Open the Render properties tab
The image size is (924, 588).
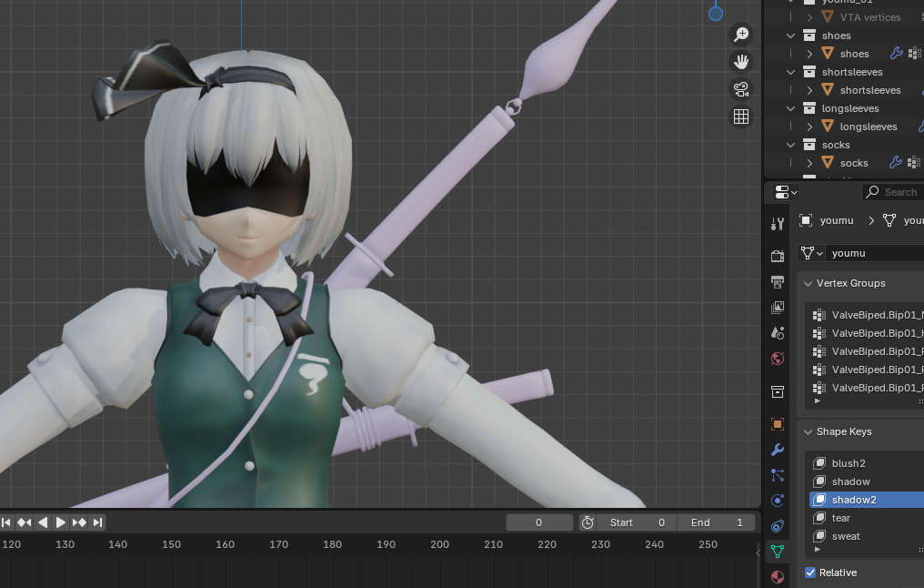tap(777, 257)
